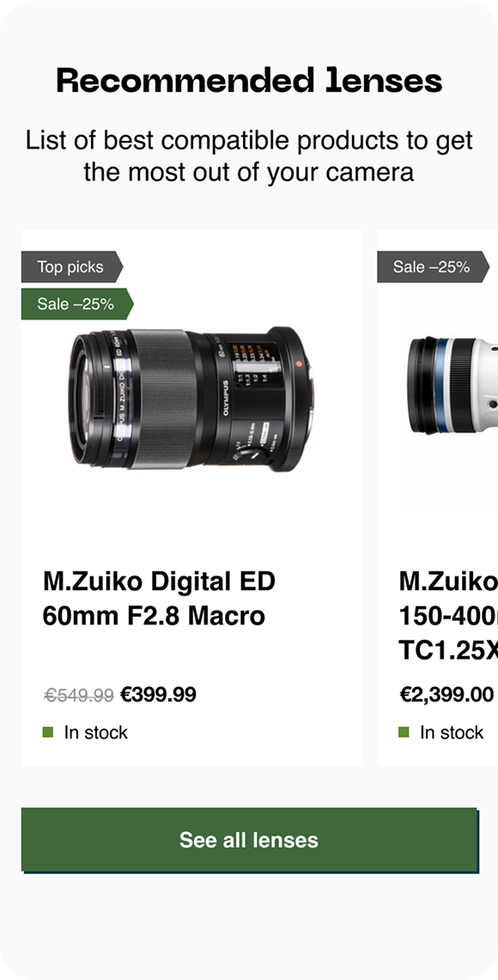This screenshot has height=980, width=498.
Task: Tap the gray Sale –25% badge on second card
Action: click(x=433, y=267)
